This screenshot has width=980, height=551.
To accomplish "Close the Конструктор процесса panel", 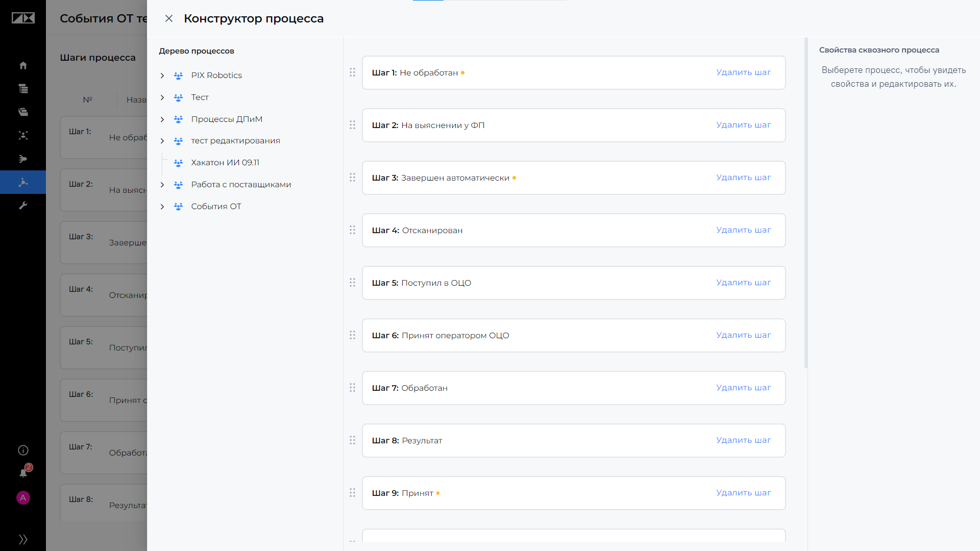I will [169, 18].
